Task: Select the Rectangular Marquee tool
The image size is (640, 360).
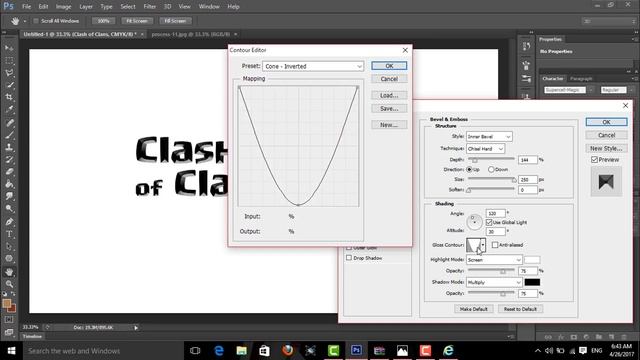Action: [9, 60]
